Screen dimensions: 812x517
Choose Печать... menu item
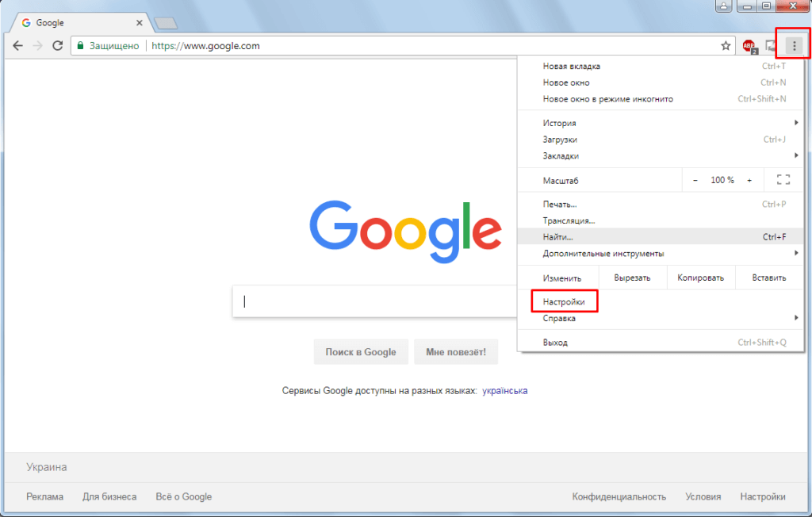click(661, 204)
